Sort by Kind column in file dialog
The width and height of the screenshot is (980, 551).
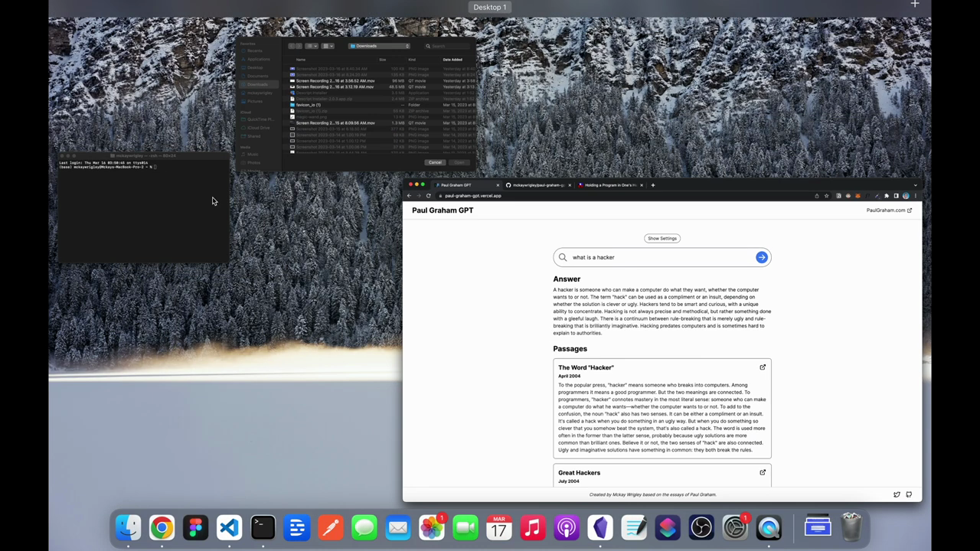pyautogui.click(x=412, y=60)
